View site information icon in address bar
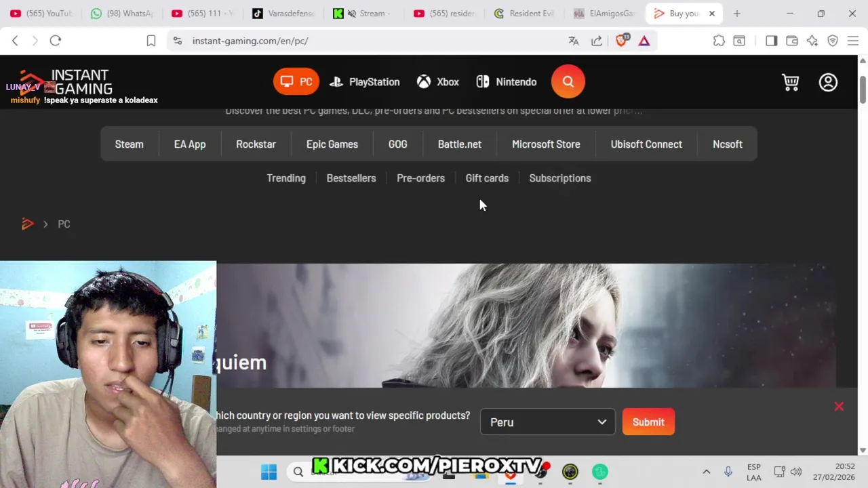Image resolution: width=868 pixels, height=488 pixels. [178, 41]
